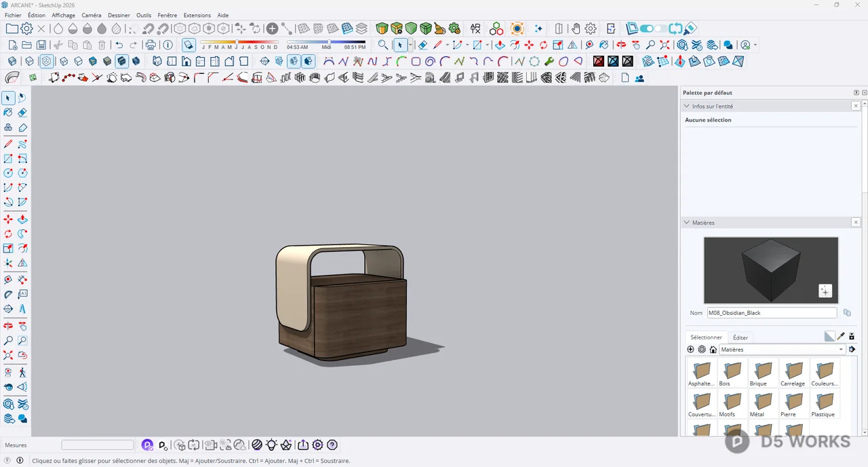This screenshot has height=467, width=868.
Task: Select the Move tool (red arrows) in left toolbar
Action: pyautogui.click(x=8, y=219)
